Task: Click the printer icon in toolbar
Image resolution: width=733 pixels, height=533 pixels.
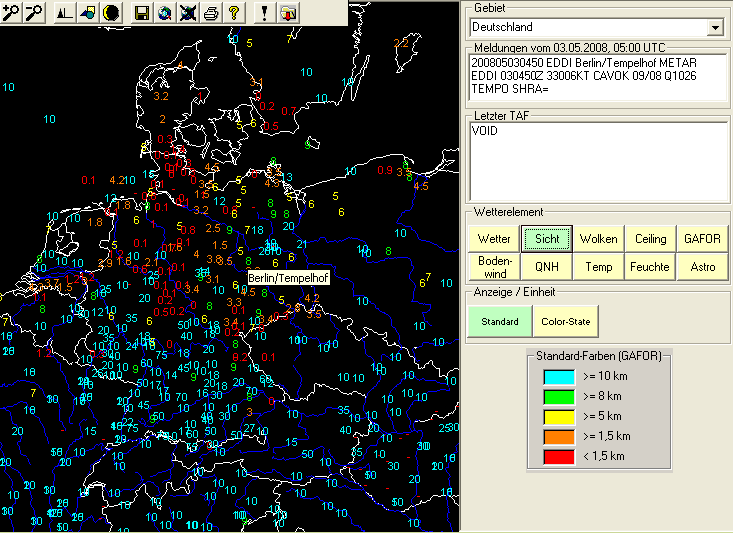Action: tap(211, 12)
